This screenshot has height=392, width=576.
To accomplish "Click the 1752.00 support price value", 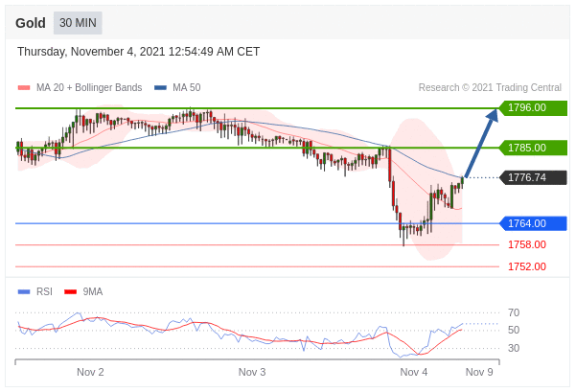I will click(527, 266).
